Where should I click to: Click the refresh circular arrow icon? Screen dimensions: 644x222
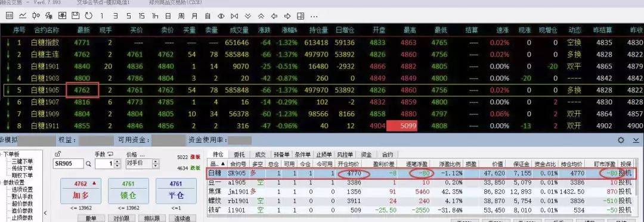pos(88,17)
